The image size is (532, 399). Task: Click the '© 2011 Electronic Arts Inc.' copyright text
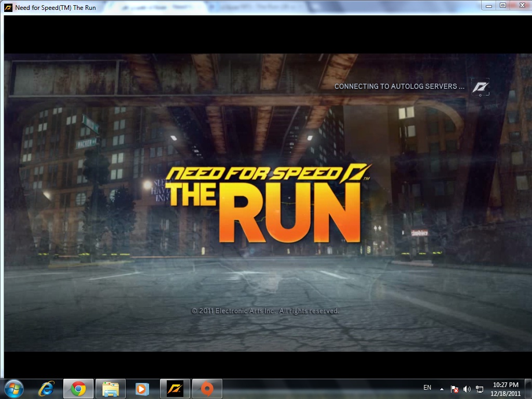[x=265, y=311]
